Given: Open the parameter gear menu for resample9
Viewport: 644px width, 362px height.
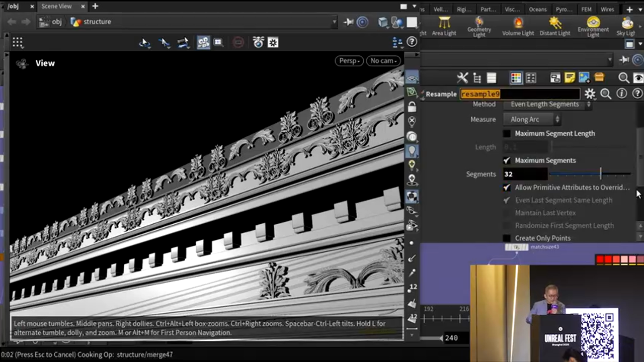Looking at the screenshot, I should point(590,94).
